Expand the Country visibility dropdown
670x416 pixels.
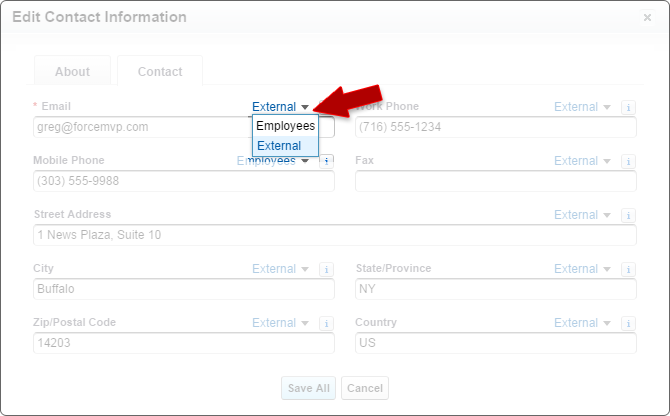pos(582,323)
